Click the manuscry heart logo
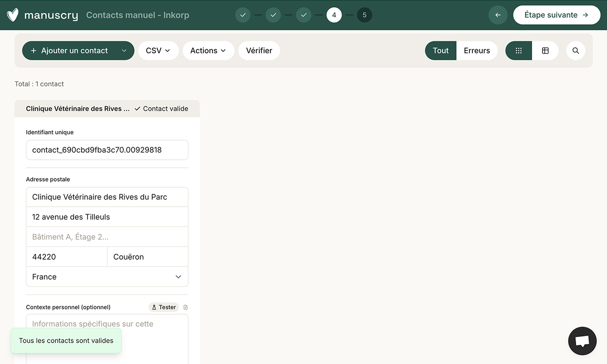The image size is (607, 364). [12, 15]
